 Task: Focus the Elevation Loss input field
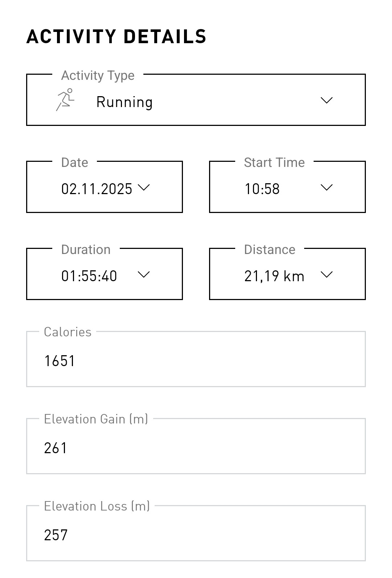pyautogui.click(x=196, y=533)
